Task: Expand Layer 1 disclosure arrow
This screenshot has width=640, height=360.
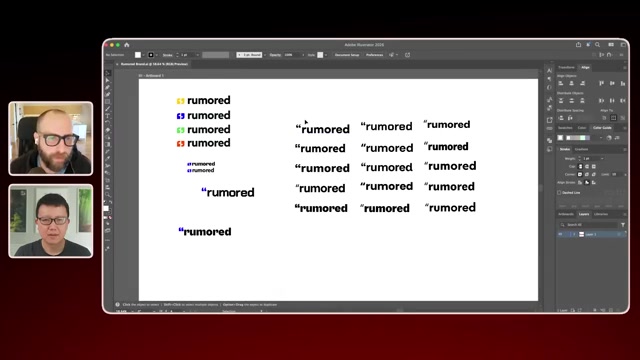Action: tap(574, 234)
